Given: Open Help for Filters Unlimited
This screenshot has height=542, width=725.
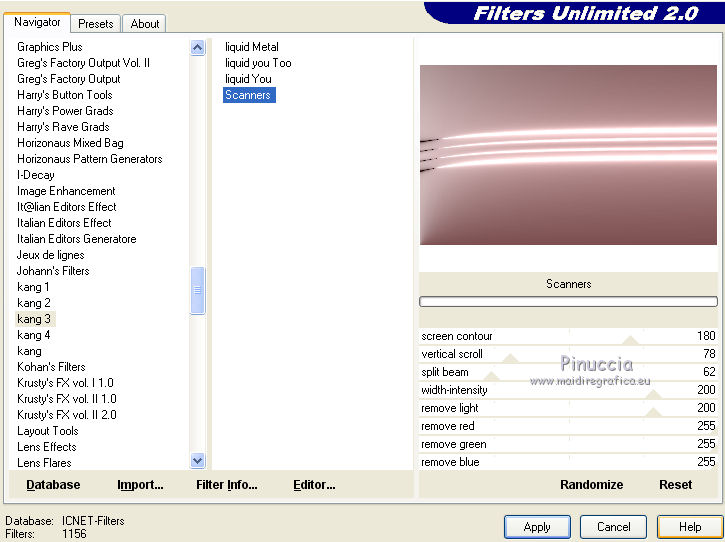Looking at the screenshot, I should point(689,527).
